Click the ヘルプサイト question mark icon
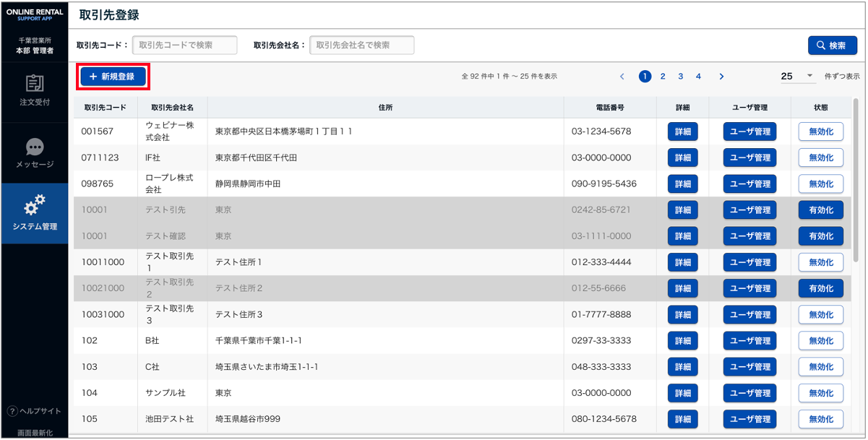Image resolution: width=868 pixels, height=440 pixels. pos(12,411)
